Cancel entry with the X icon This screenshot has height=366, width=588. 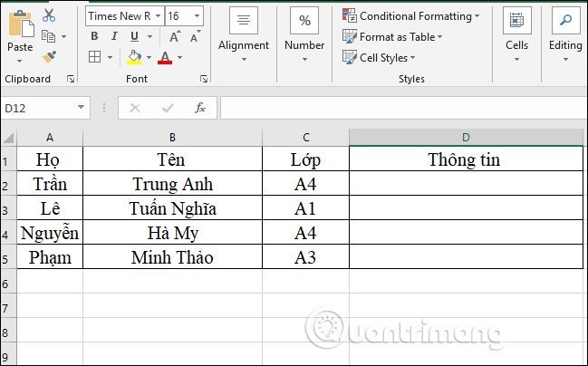(135, 109)
